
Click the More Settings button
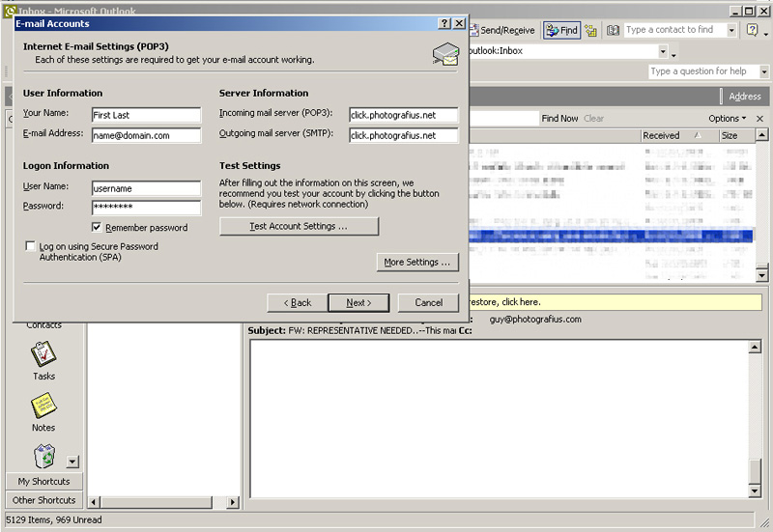click(416, 262)
